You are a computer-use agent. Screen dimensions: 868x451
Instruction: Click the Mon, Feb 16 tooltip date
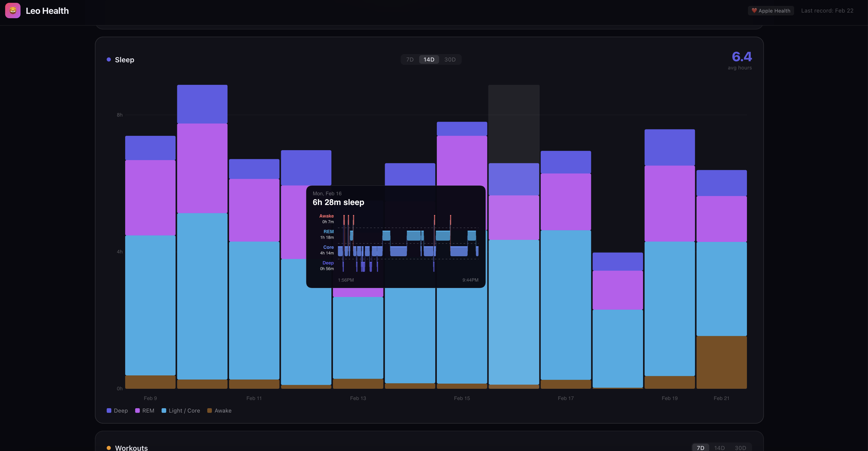327,193
